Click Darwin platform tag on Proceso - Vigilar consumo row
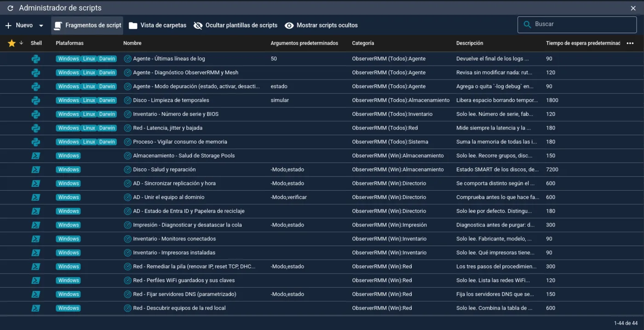This screenshot has height=330, width=644. [107, 142]
